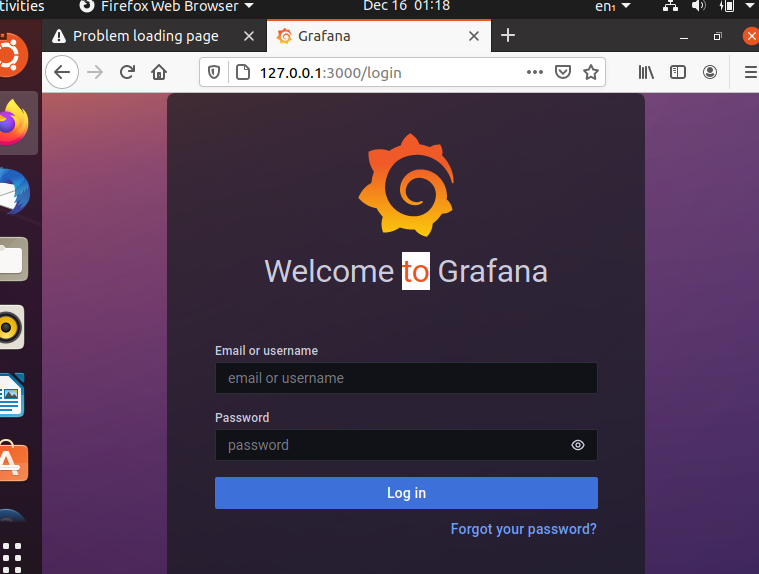Focus the email or username field
The width and height of the screenshot is (759, 574).
[x=406, y=378]
